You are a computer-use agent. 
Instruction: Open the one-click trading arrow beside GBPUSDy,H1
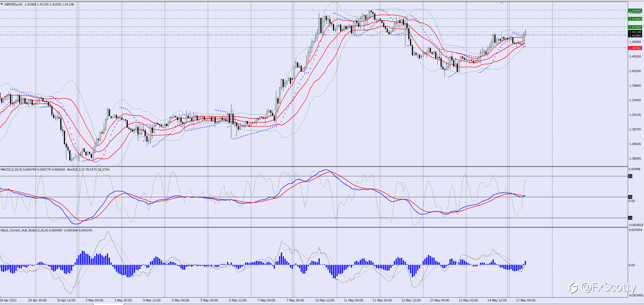coord(2,4)
